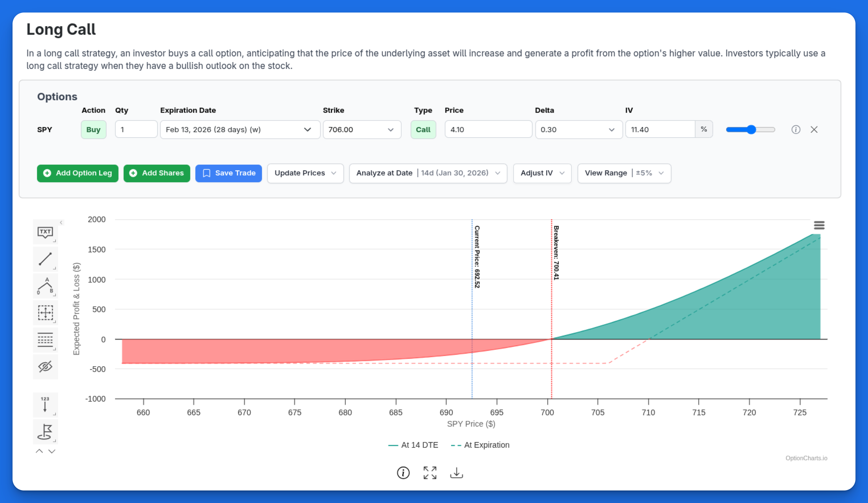The width and height of the screenshot is (868, 503).
Task: Activate the move selection tool
Action: pos(45,313)
